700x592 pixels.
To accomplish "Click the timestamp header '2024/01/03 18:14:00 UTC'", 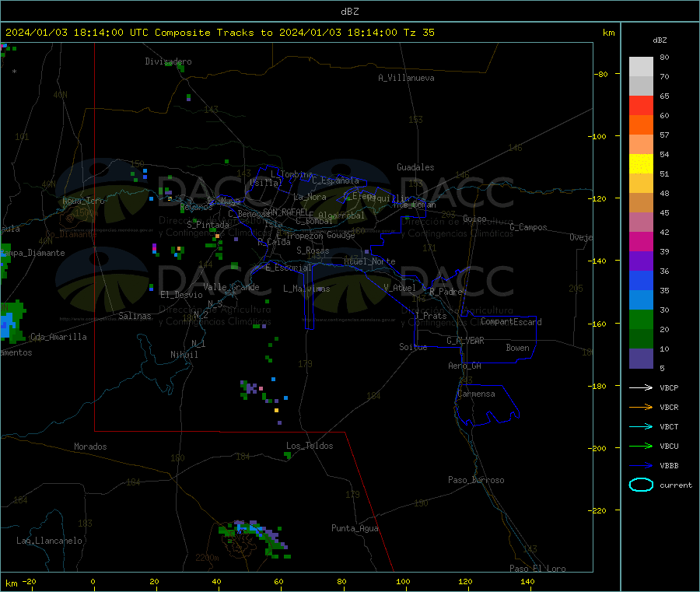I will (77, 33).
